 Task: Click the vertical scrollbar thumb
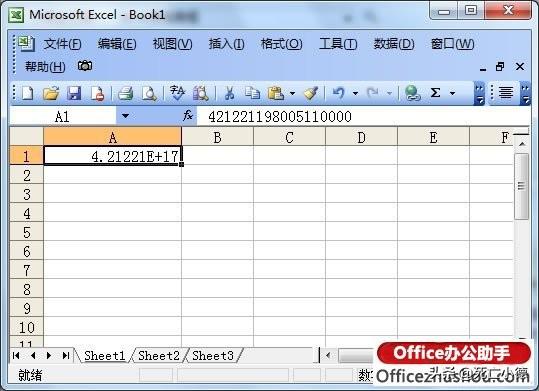[521, 186]
